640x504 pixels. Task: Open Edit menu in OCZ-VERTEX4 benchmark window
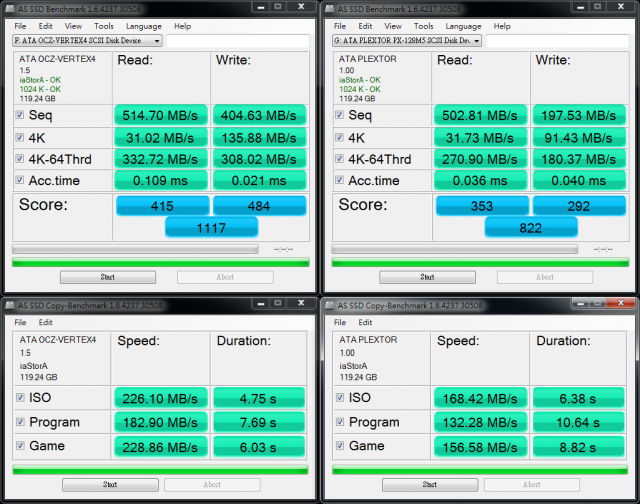pos(45,26)
